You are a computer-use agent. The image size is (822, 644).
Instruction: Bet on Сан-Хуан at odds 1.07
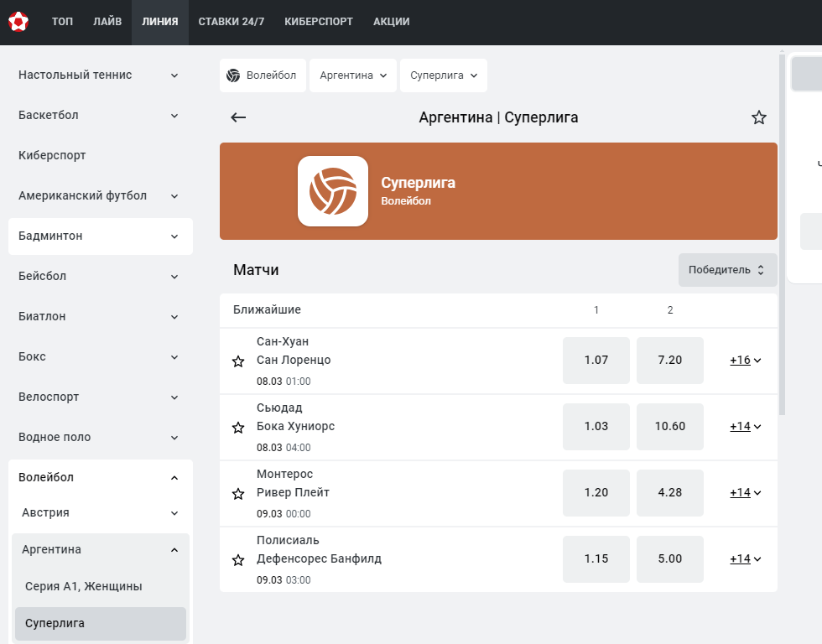click(x=596, y=361)
